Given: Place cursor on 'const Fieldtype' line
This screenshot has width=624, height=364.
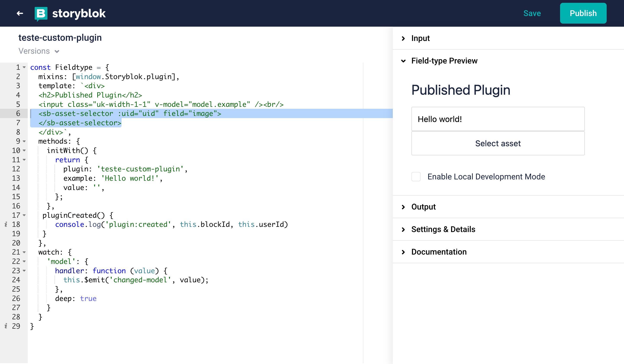Looking at the screenshot, I should [70, 67].
